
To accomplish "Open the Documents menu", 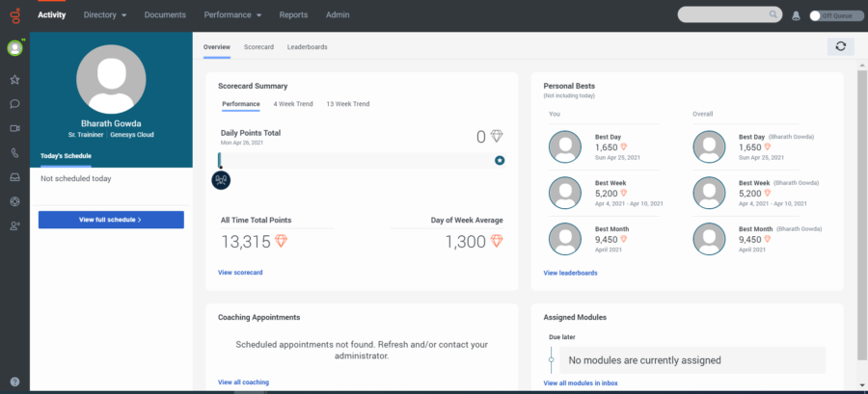I will coord(165,14).
